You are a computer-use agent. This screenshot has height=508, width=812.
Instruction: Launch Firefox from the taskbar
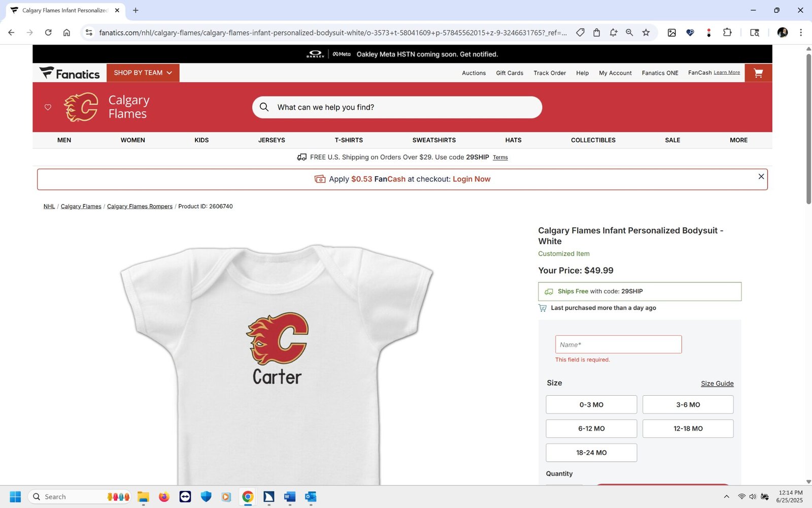click(x=164, y=497)
